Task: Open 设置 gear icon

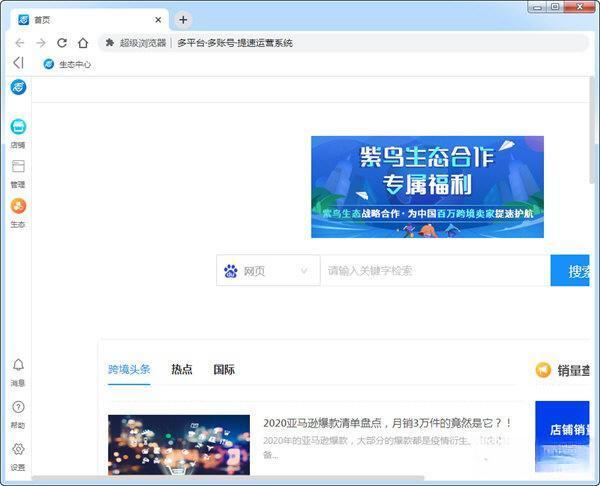Action: pos(18,457)
